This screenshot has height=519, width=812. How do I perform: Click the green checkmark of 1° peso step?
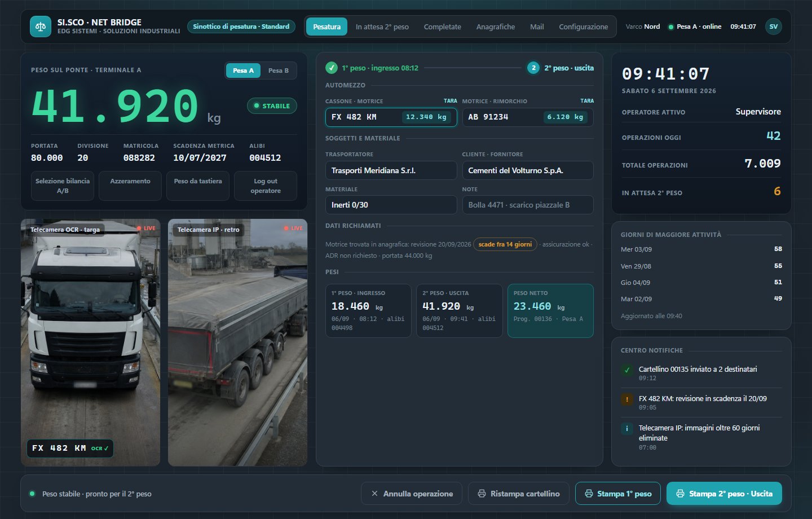coord(332,68)
